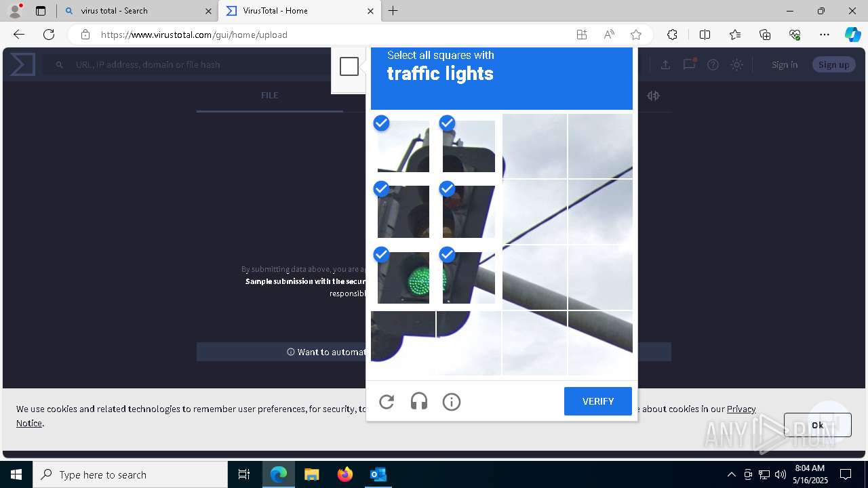The height and width of the screenshot is (488, 868).
Task: Close the virus total - Search tab
Action: 208,11
